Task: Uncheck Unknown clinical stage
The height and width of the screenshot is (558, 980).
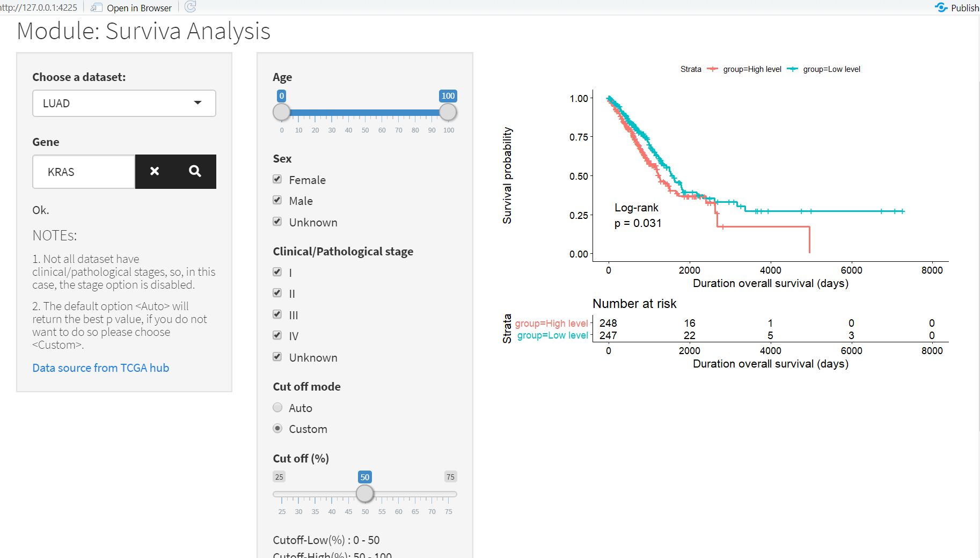Action: click(x=277, y=356)
